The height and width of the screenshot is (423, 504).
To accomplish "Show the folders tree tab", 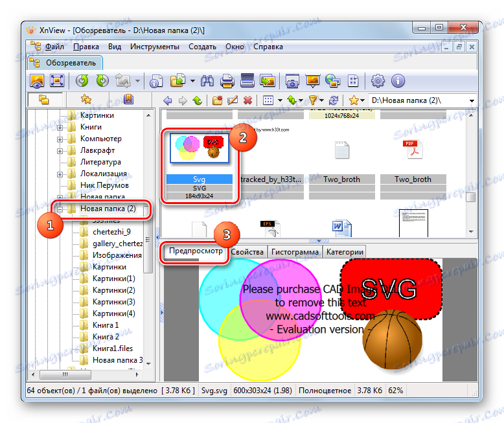I will (44, 100).
